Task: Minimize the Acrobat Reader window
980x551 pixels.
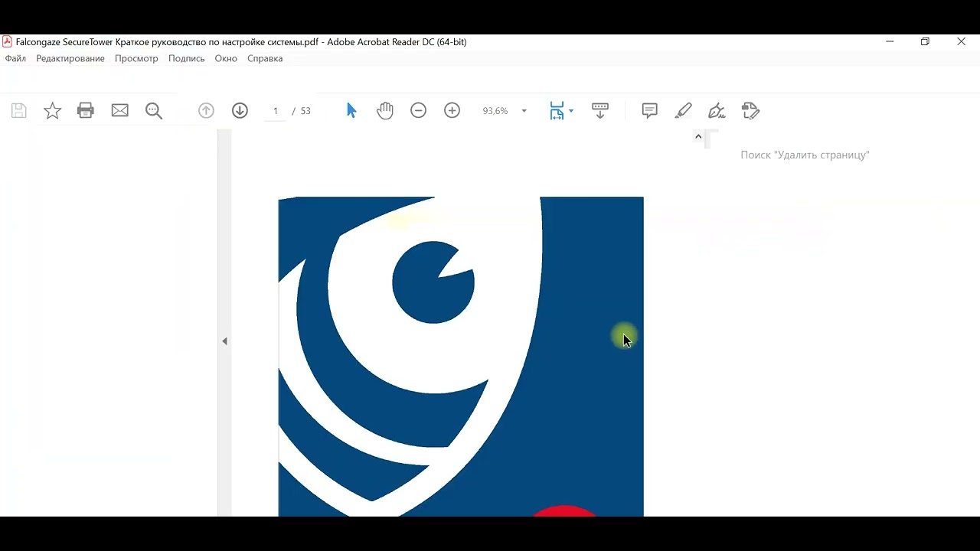Action: [890, 42]
